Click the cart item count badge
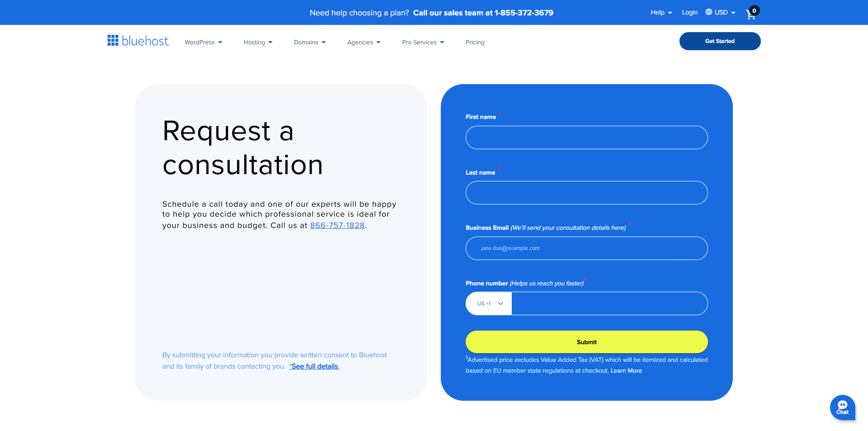Screen dimensions: 868x431 pyautogui.click(x=754, y=9)
